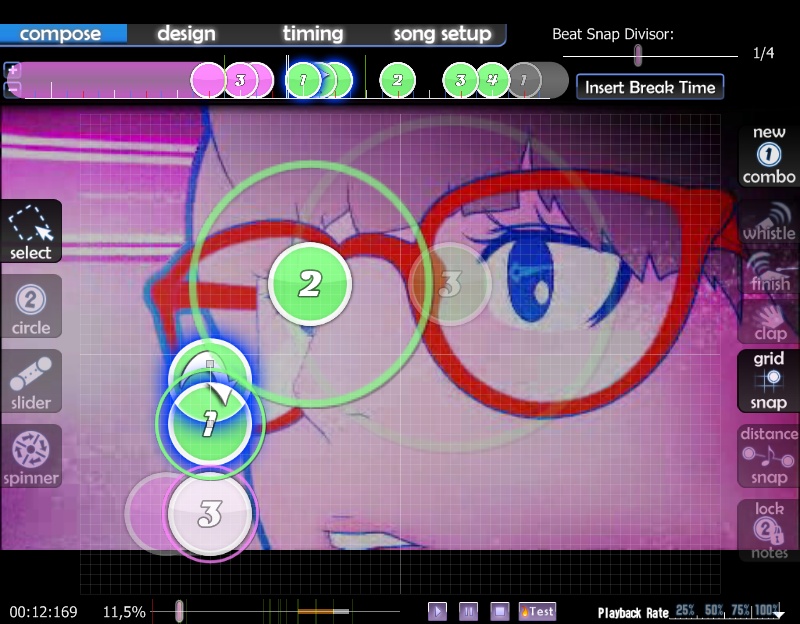Click the Insert Break Time button
Image resolution: width=800 pixels, height=624 pixels.
(650, 87)
